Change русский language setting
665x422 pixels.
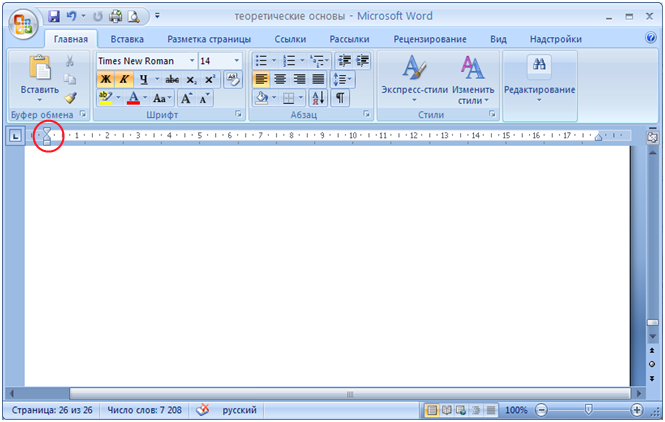(x=239, y=410)
